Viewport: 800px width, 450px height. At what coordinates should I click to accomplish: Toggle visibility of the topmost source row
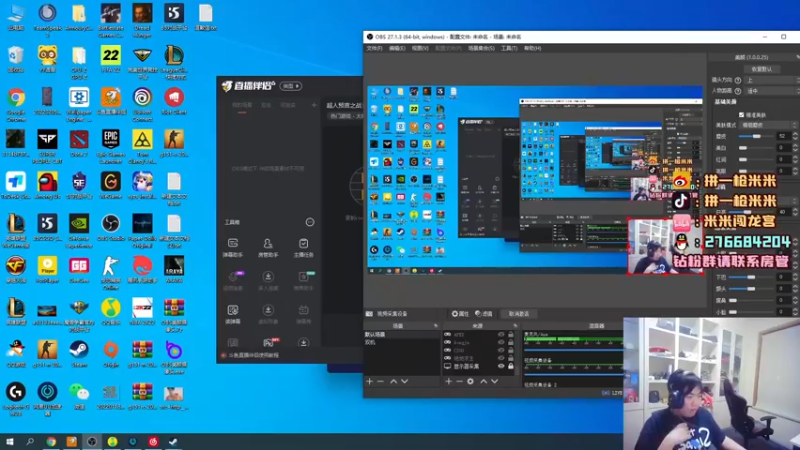click(x=501, y=335)
